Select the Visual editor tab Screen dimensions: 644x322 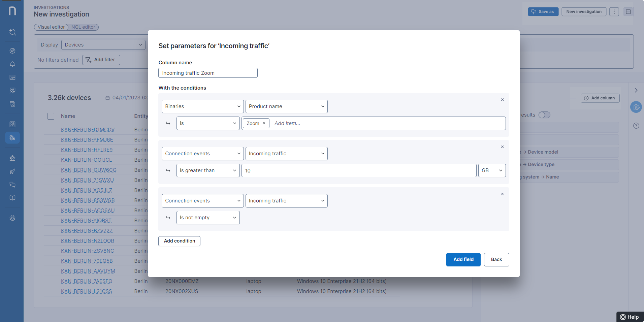pyautogui.click(x=51, y=27)
